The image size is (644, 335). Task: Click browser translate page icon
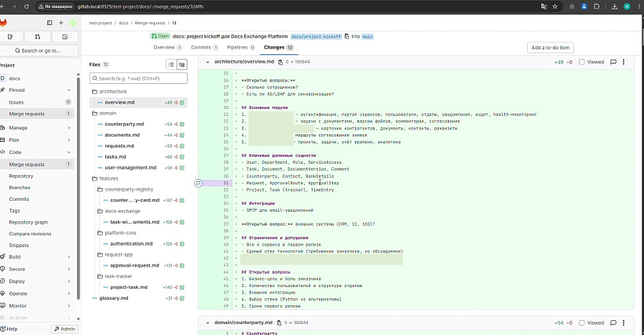click(x=543, y=6)
